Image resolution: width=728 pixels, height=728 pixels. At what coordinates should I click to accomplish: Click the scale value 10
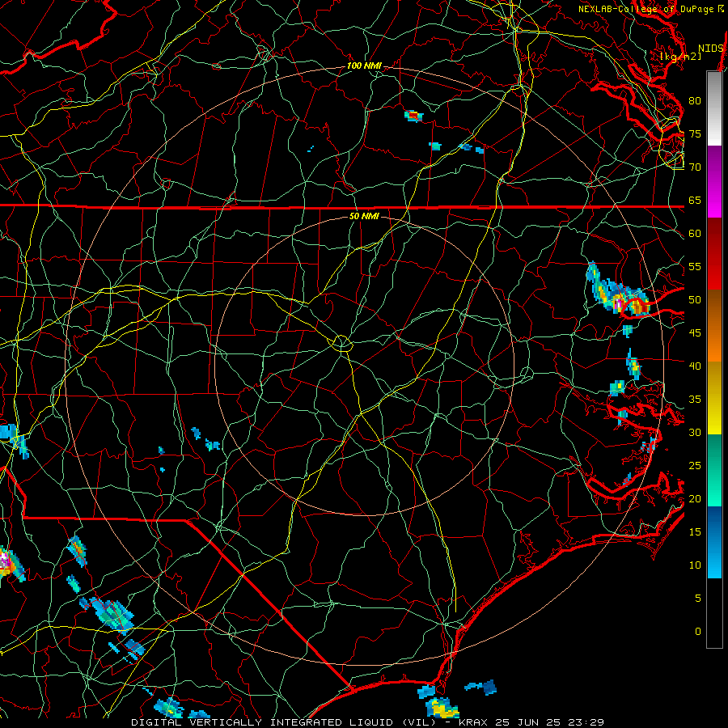695,565
